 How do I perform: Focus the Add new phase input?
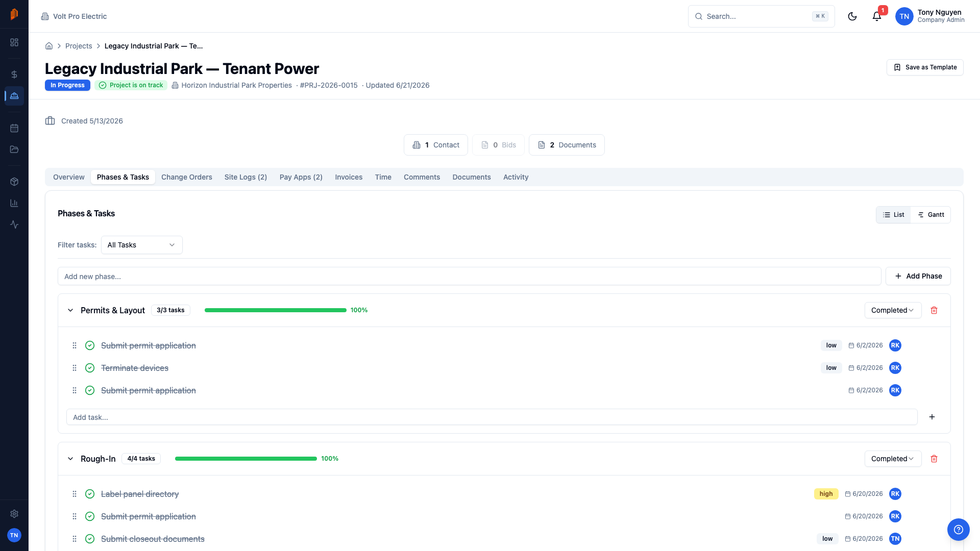click(x=470, y=276)
